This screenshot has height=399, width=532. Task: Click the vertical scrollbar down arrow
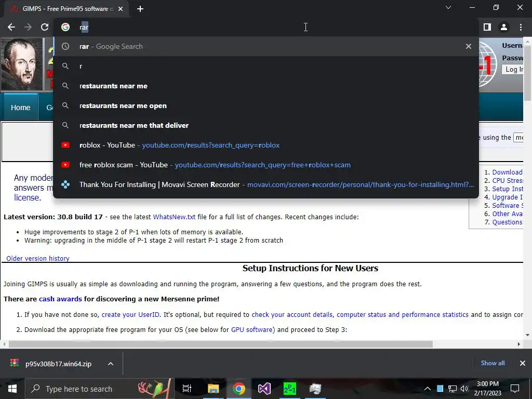[527, 335]
